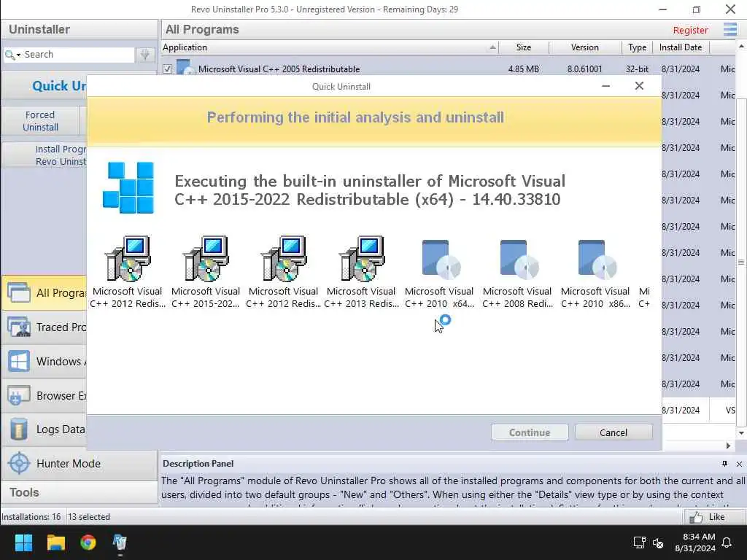The height and width of the screenshot is (560, 747).
Task: Click the filter arrow beside the search box
Action: [145, 55]
